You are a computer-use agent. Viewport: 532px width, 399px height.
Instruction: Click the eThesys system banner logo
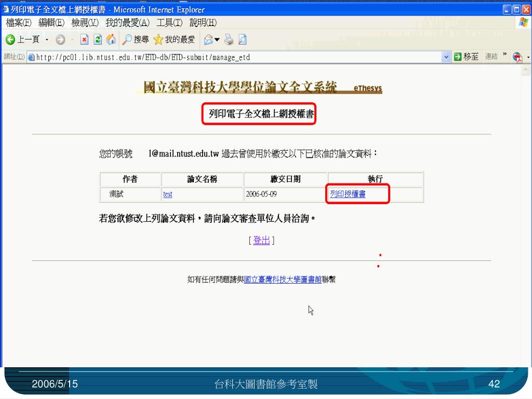coord(260,87)
